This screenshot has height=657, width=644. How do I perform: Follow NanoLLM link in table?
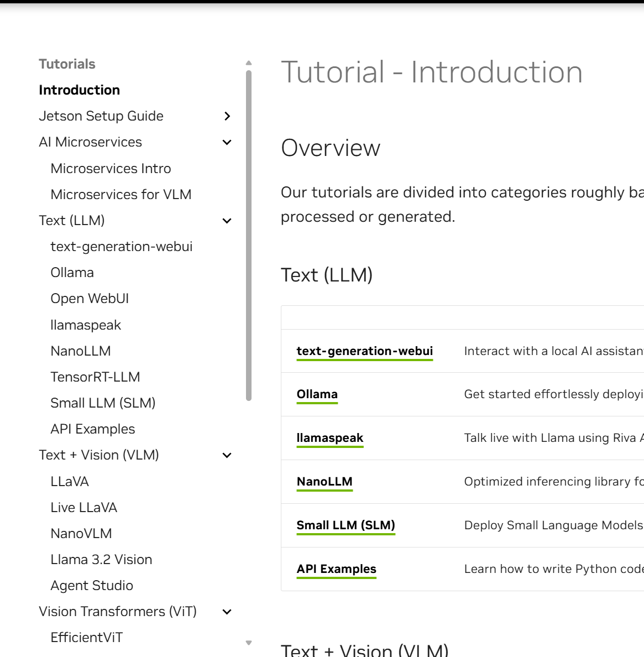324,482
